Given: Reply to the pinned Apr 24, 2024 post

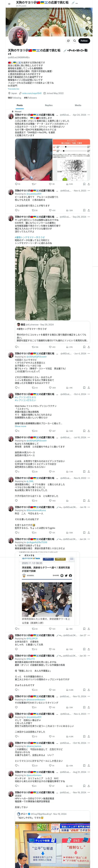Looking at the screenshot, I should pyautogui.click(x=16, y=184).
